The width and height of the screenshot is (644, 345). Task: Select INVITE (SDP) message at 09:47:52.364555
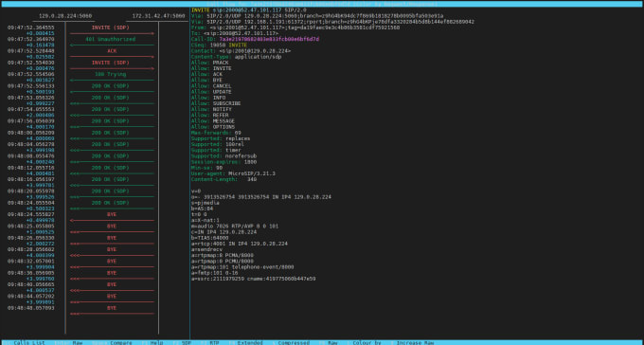[110, 27]
